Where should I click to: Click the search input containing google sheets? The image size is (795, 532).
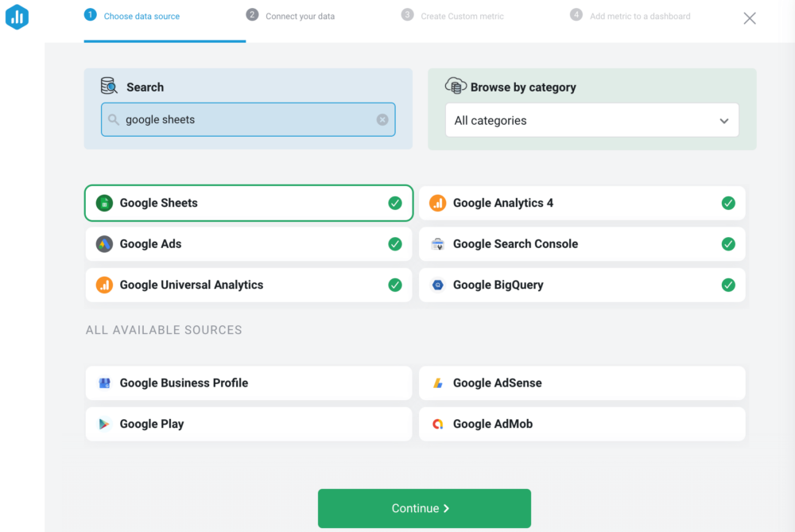248,120
